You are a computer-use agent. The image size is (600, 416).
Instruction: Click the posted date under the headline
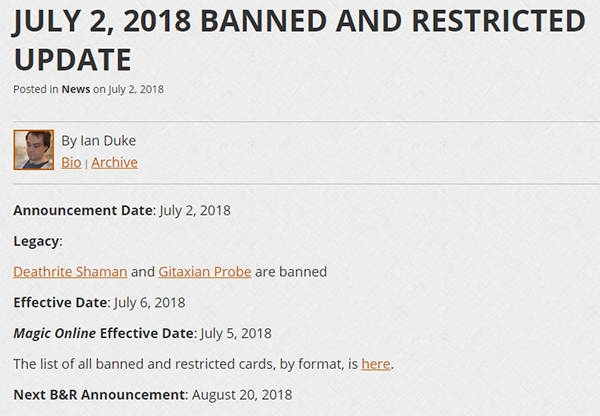click(x=135, y=89)
